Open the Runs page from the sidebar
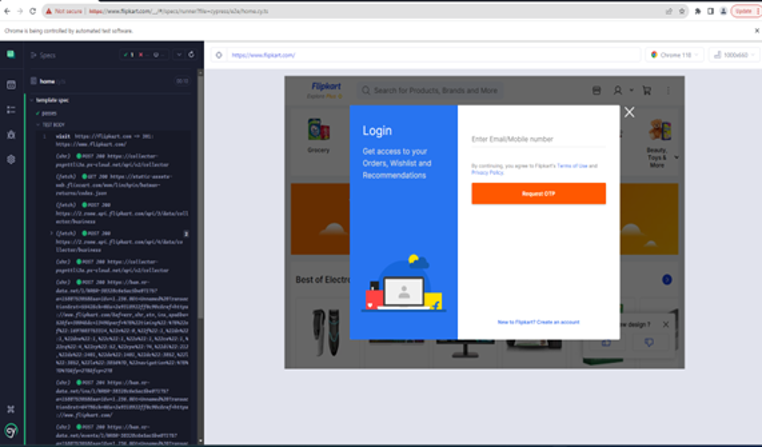The image size is (762, 447). tap(11, 110)
